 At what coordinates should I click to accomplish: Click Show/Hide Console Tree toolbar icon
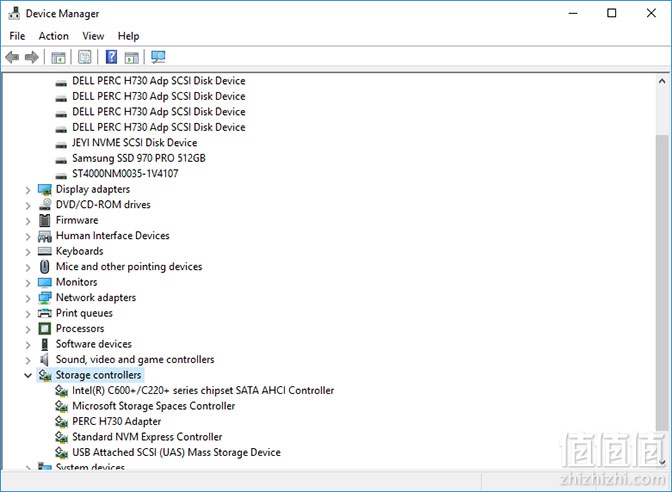(x=58, y=57)
